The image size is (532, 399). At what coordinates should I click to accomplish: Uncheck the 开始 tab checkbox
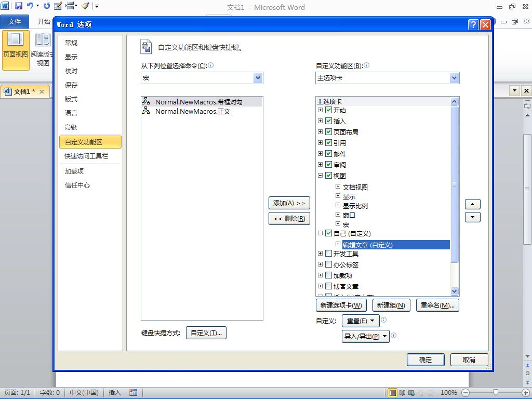click(328, 110)
